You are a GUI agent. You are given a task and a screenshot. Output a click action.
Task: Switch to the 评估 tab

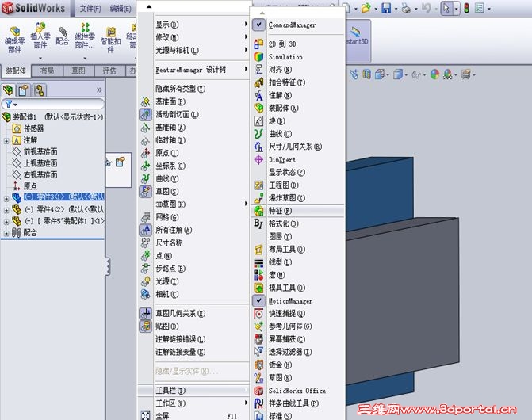point(109,71)
